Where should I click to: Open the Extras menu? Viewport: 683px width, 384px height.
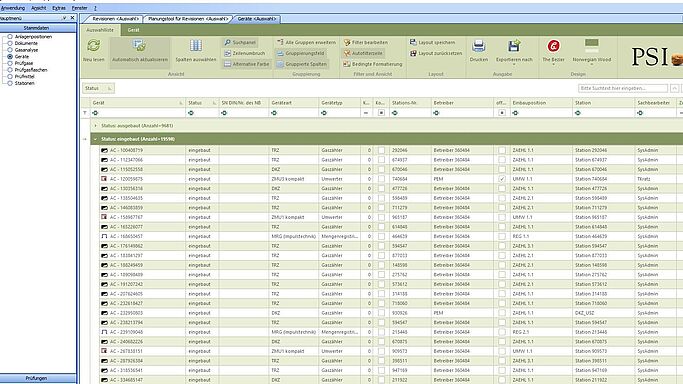[59, 8]
